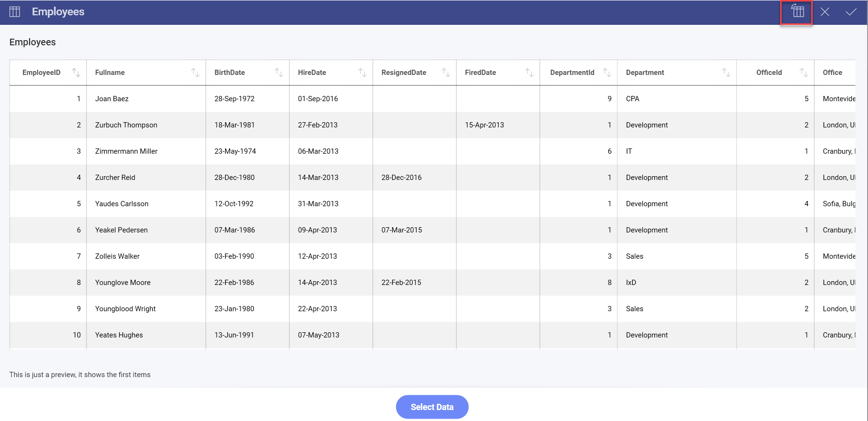The image size is (868, 421).
Task: Confirm with the checkmark icon in header
Action: tap(851, 12)
